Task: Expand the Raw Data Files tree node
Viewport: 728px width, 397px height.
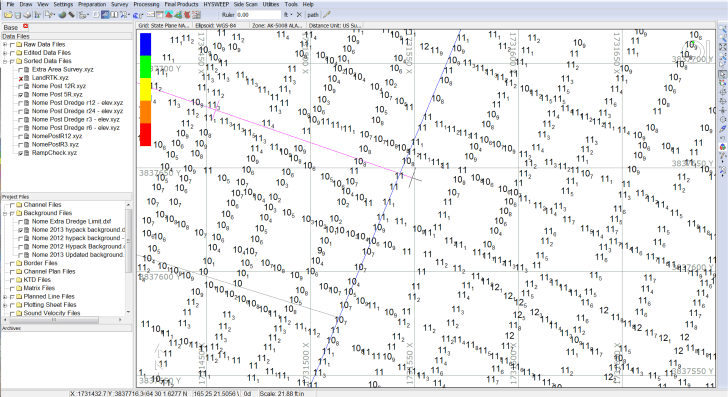Action: pyautogui.click(x=5, y=45)
